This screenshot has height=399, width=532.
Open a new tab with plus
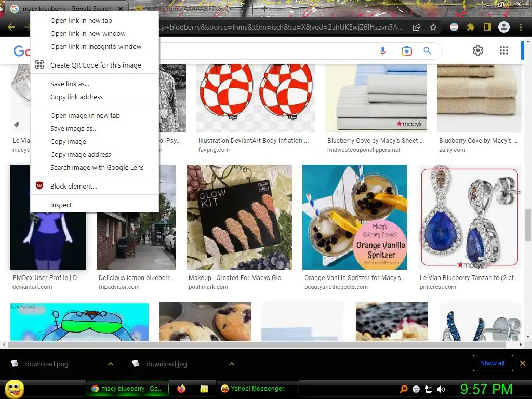(x=264, y=9)
